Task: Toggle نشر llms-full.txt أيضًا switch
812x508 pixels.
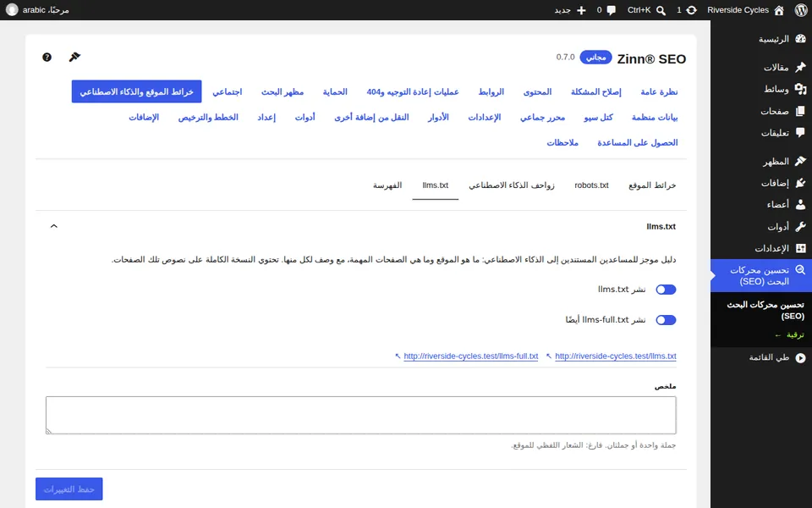Action: pos(666,320)
